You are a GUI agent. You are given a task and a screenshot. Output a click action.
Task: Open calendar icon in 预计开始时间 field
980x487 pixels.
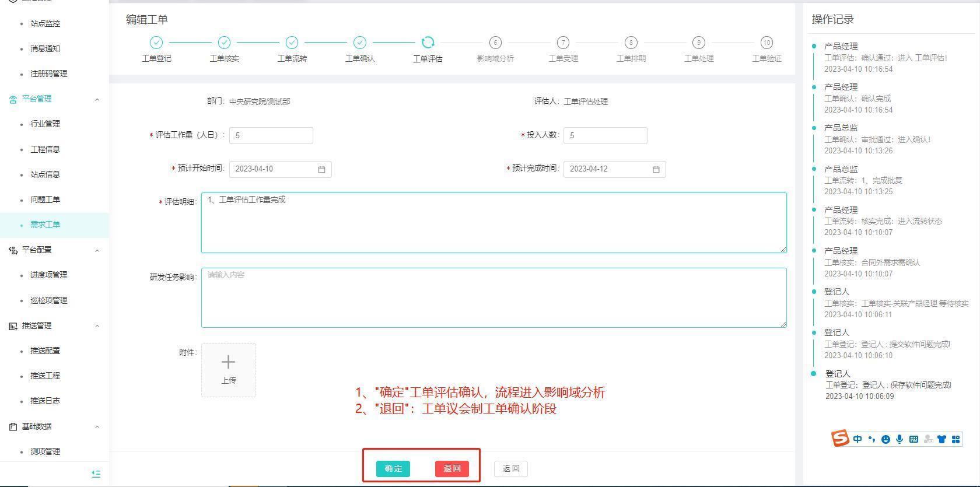321,169
